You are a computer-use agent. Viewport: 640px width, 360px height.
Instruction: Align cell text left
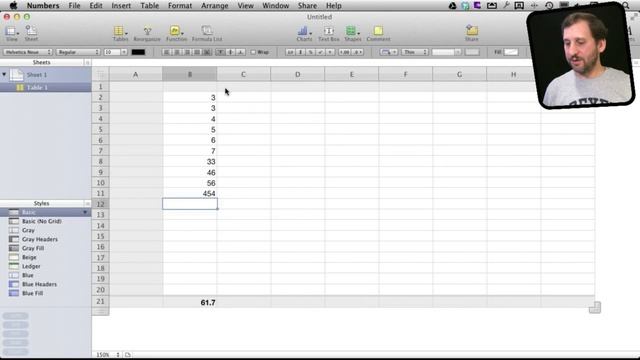tap(167, 52)
